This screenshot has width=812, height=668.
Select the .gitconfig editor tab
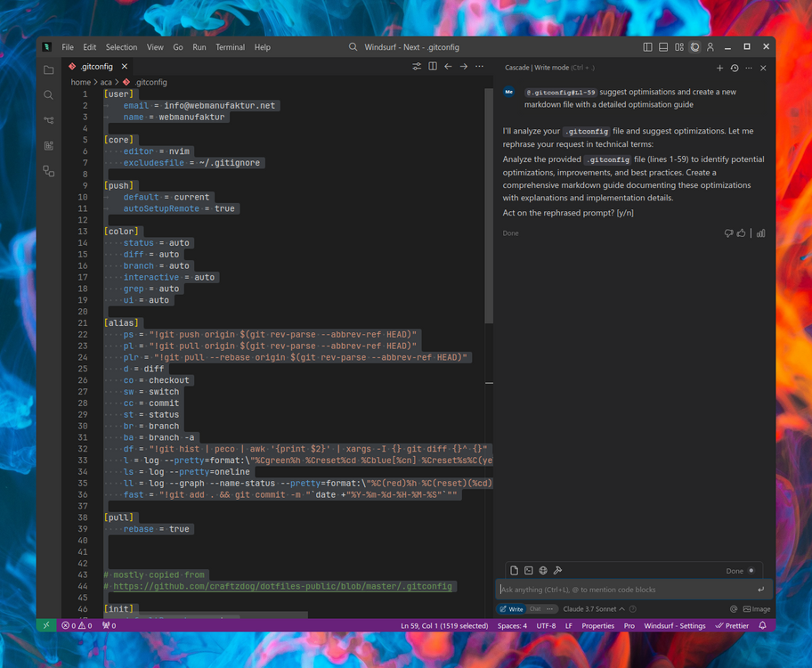coord(94,66)
